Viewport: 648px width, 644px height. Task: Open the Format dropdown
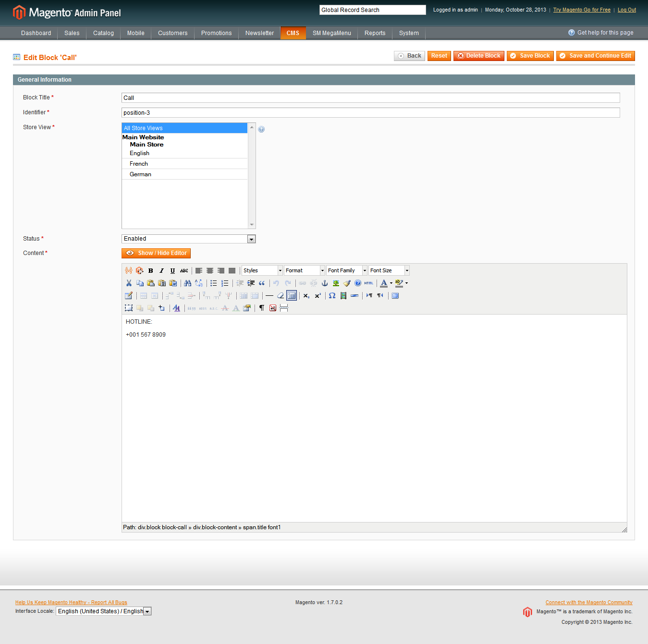(x=305, y=270)
